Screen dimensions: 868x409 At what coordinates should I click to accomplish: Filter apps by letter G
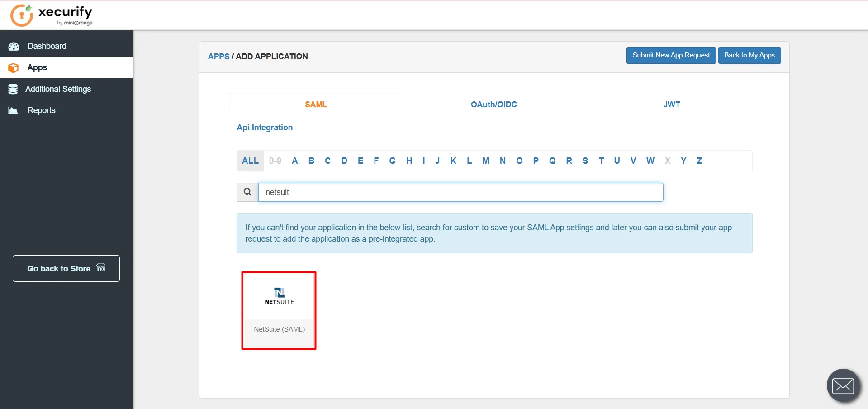tap(392, 161)
